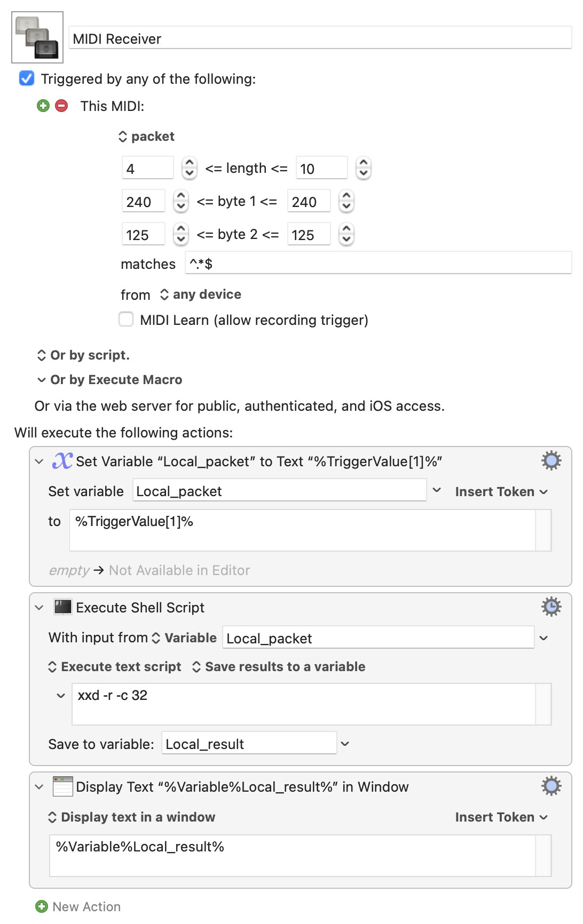Increment the minimum length stepper

(x=189, y=163)
